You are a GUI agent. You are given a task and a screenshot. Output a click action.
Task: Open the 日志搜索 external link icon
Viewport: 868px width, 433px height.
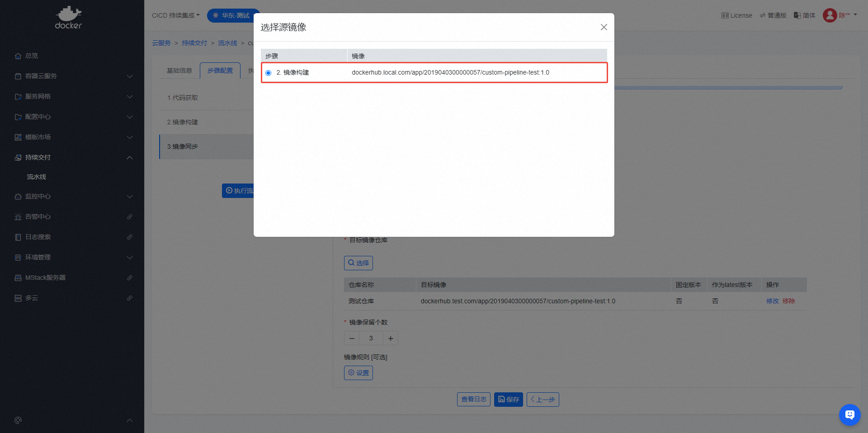[130, 237]
